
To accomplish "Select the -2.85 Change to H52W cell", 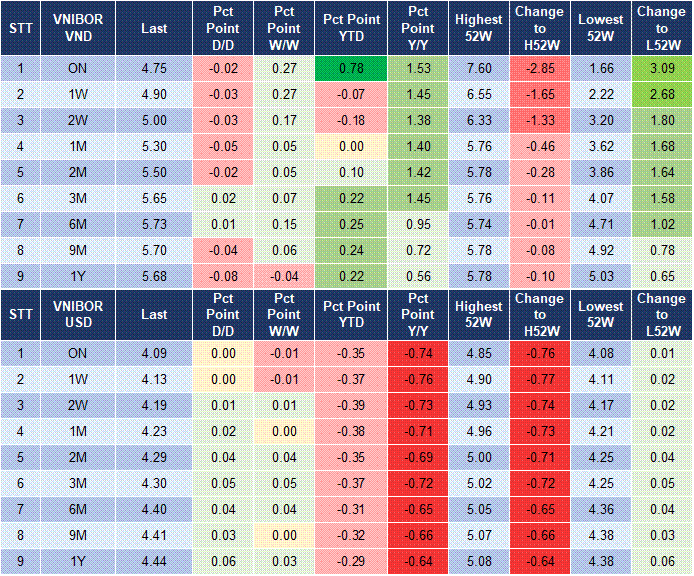I will coord(540,68).
